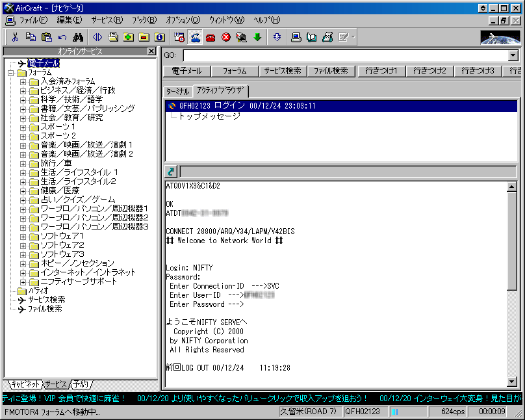Select トップメッセージ in the active browser
The width and height of the screenshot is (525, 420).
pos(209,116)
